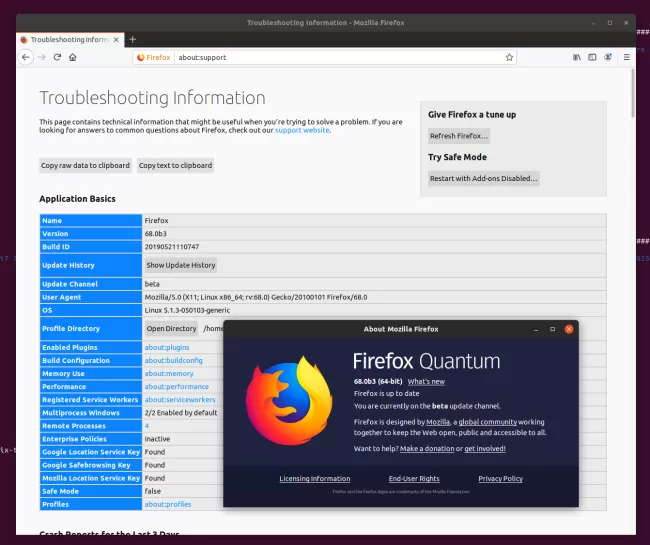The height and width of the screenshot is (545, 650).
Task: Click the Firefox logo in About dialog
Action: [x=289, y=400]
